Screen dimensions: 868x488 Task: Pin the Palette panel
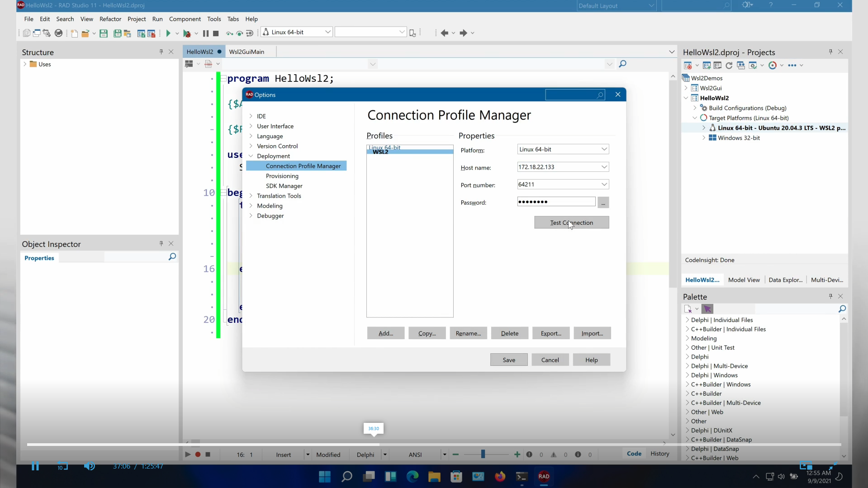coord(830,296)
